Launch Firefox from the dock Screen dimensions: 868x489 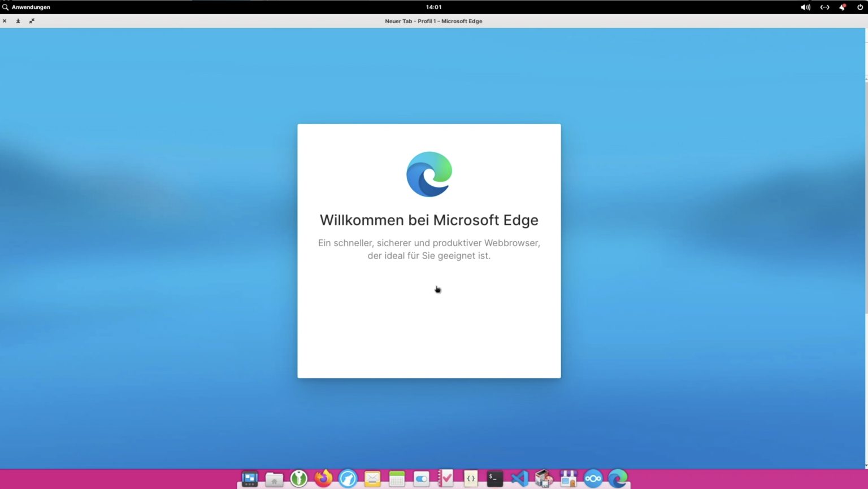coord(323,478)
